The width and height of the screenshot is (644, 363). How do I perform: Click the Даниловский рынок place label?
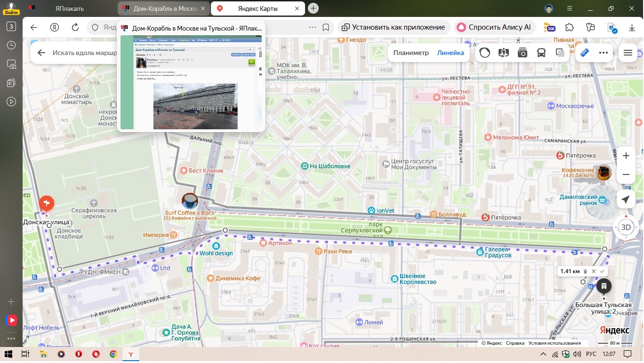pos(579,200)
